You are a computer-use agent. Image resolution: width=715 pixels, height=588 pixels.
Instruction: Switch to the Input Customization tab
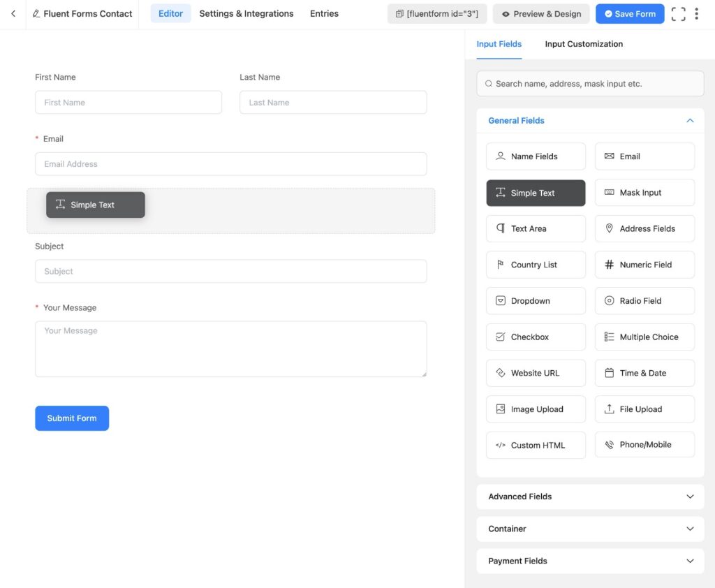[583, 43]
